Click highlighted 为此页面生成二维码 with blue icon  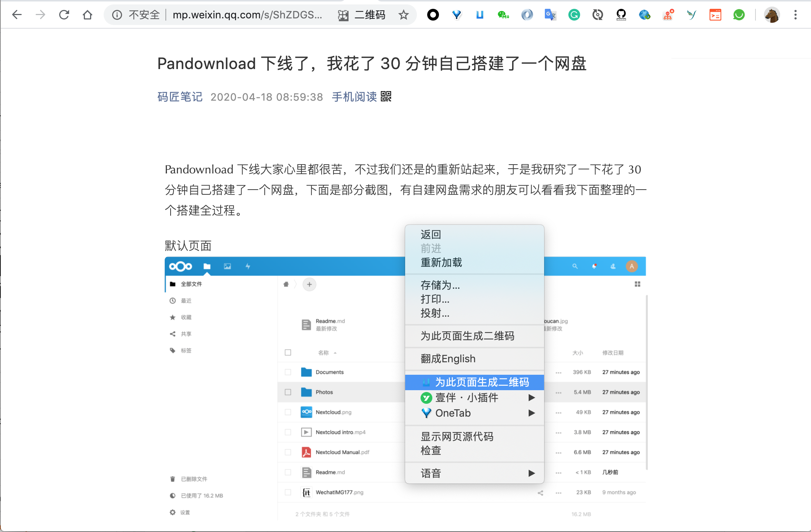[x=474, y=382]
